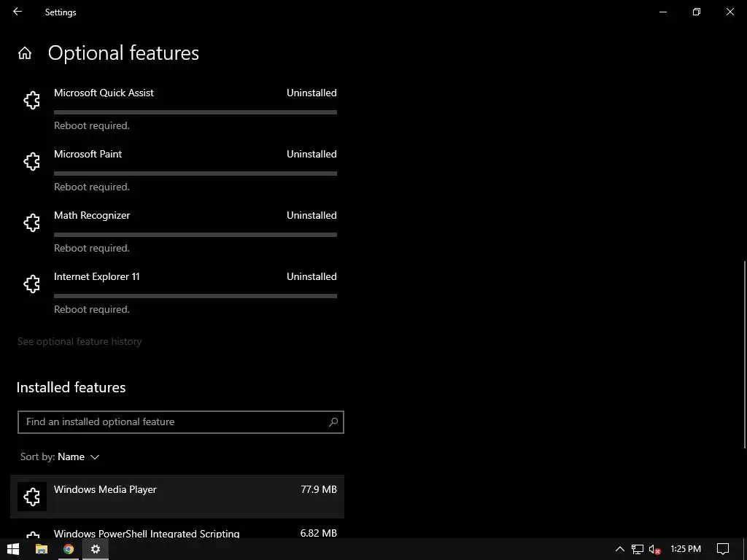Screen dimensions: 747x560
Task: Click the Installed features heading
Action: (x=71, y=387)
